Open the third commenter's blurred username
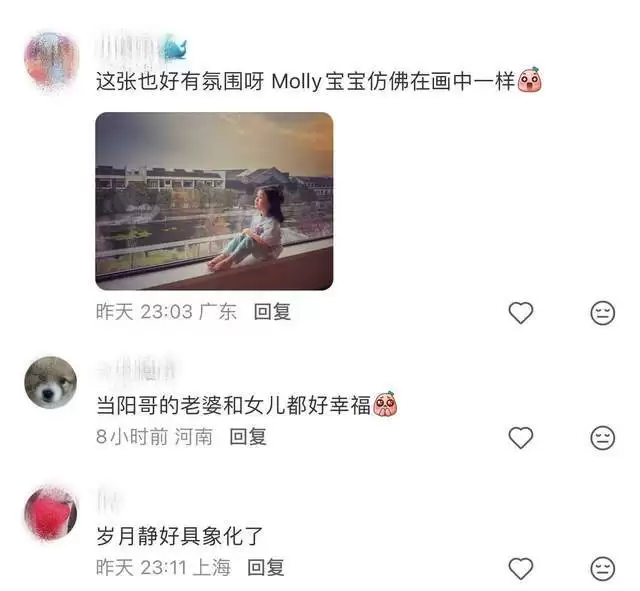 pyautogui.click(x=108, y=501)
